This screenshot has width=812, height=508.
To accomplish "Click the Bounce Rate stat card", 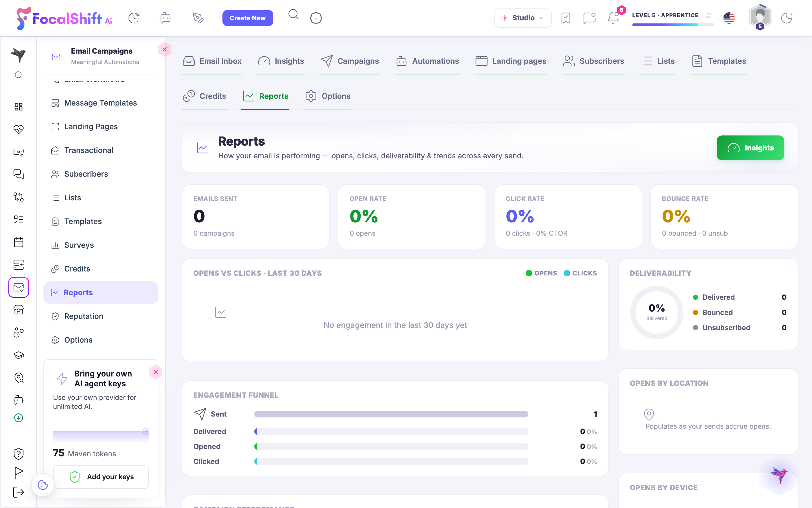I will coord(724,217).
